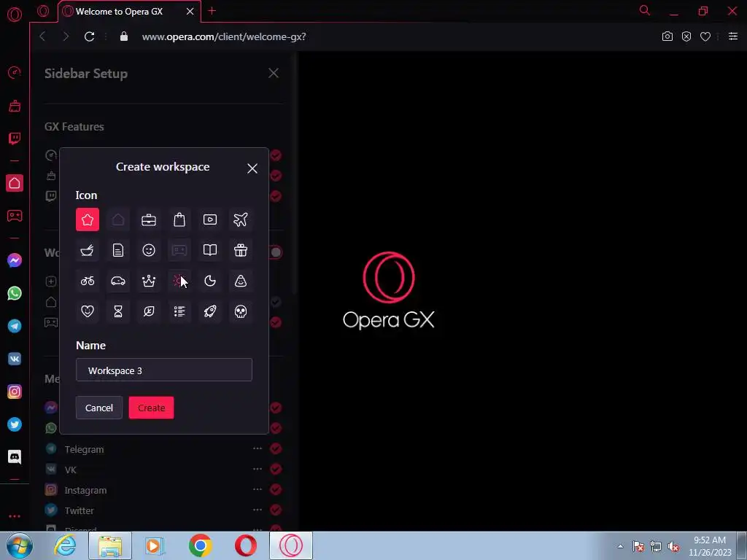Uncheck the Instagram messenger checkbox
Screen dimensions: 747x560
(276, 489)
